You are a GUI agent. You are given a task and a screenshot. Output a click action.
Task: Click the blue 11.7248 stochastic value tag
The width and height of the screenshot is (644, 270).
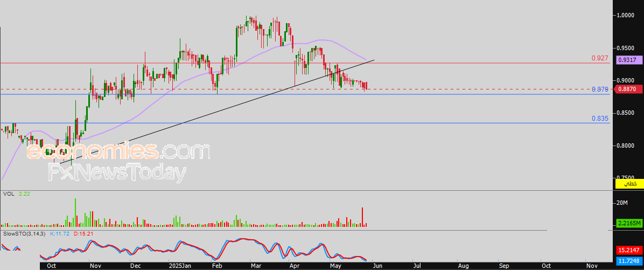click(630, 260)
